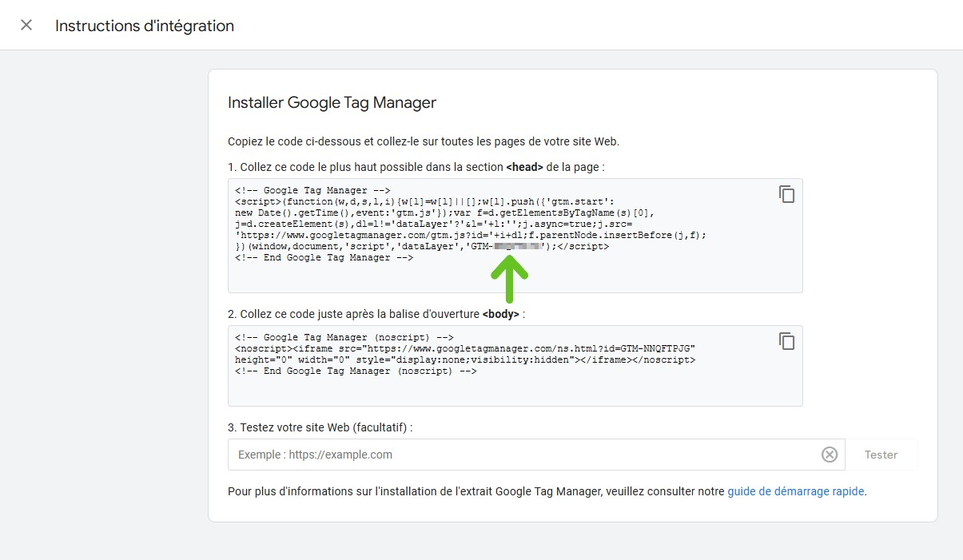Click the hyperlink at the bottom of the card
Image resolution: width=963 pixels, height=560 pixels.
795,491
